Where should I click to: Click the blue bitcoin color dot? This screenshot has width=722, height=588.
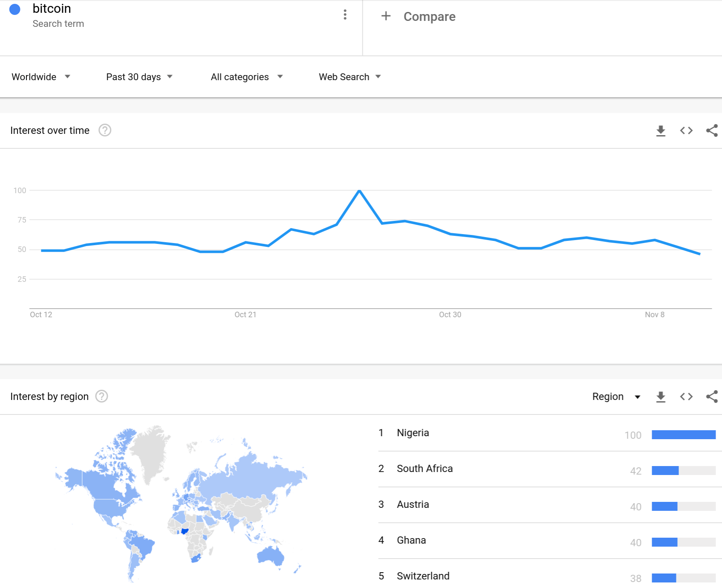(x=15, y=9)
